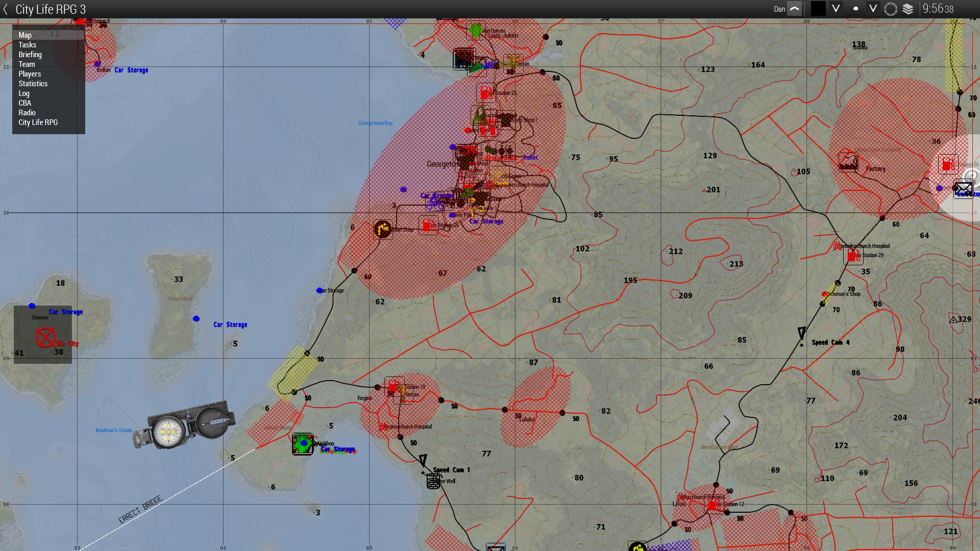The height and width of the screenshot is (551, 980).
Task: Click the Factory building icon
Action: [x=848, y=162]
